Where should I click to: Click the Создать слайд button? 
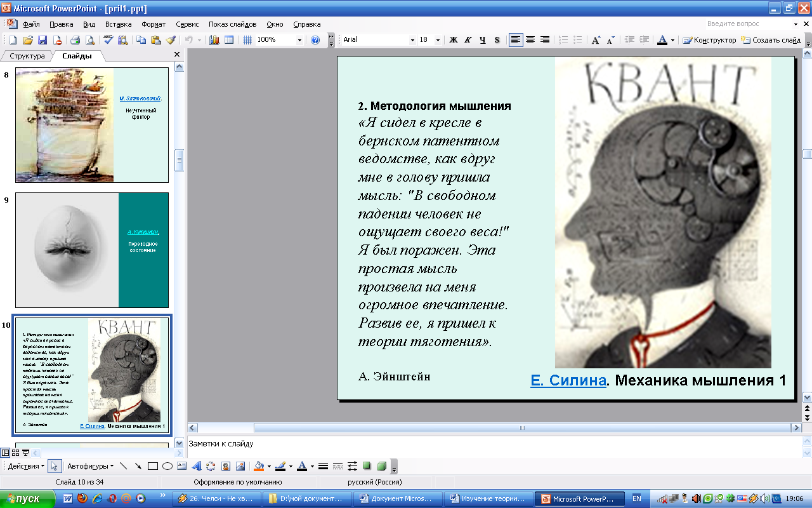pyautogui.click(x=772, y=40)
